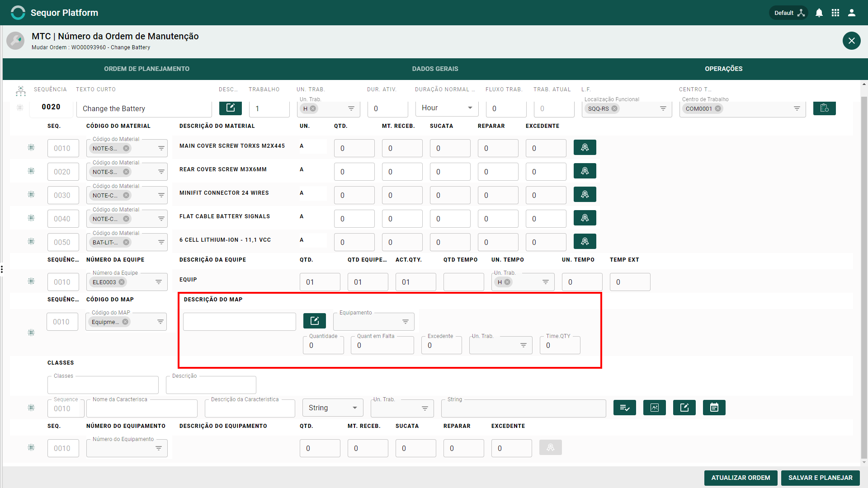Close the maintenance order panel

(851, 41)
